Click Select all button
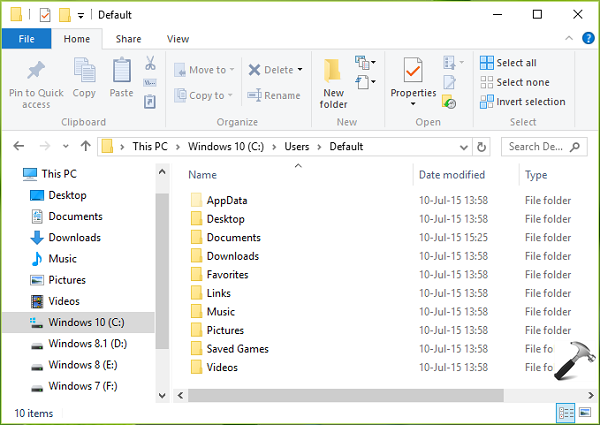 [x=508, y=63]
